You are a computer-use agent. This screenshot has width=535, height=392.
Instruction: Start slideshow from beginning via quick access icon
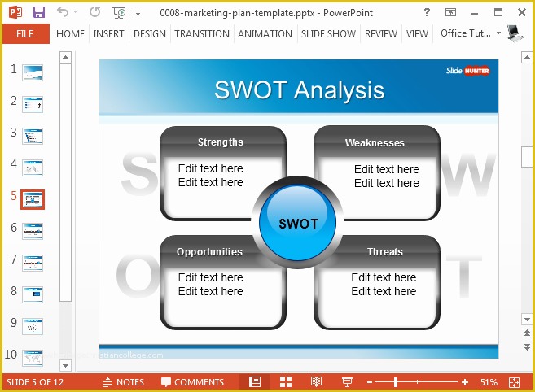pyautogui.click(x=119, y=13)
